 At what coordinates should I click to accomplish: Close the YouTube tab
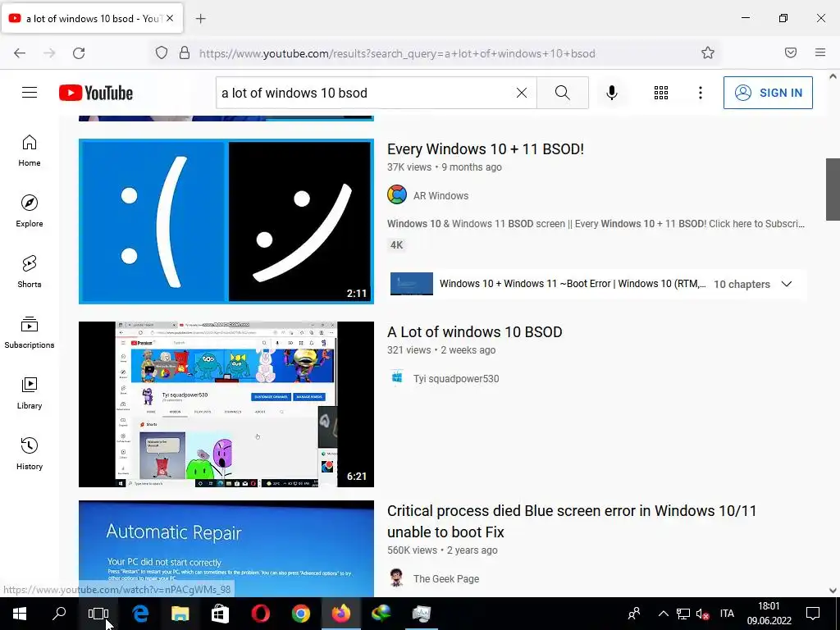click(170, 18)
